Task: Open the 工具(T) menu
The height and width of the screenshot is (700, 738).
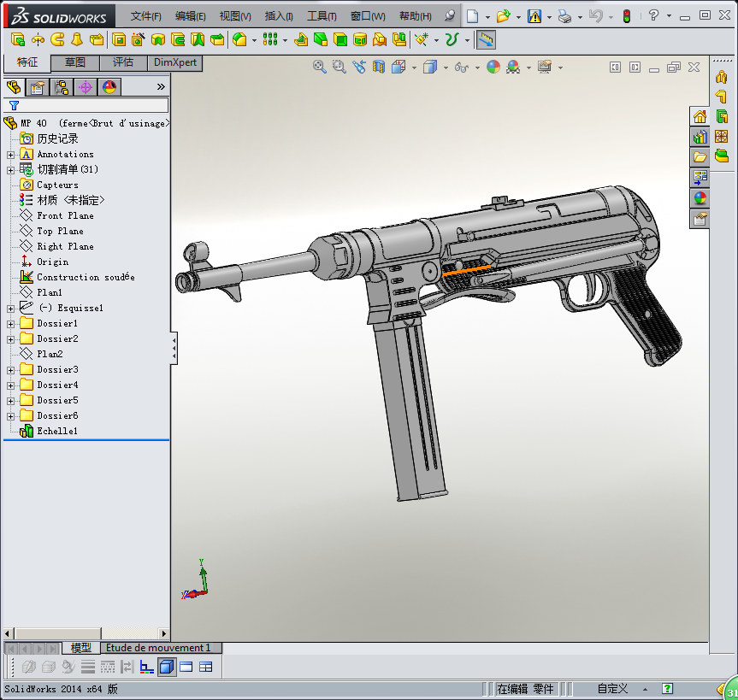Action: (322, 15)
